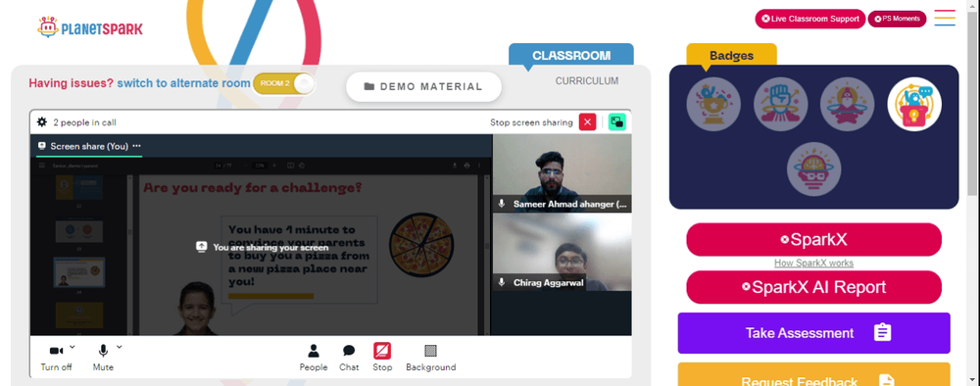
Task: Click the PlanetSpark logo
Action: coord(90,27)
